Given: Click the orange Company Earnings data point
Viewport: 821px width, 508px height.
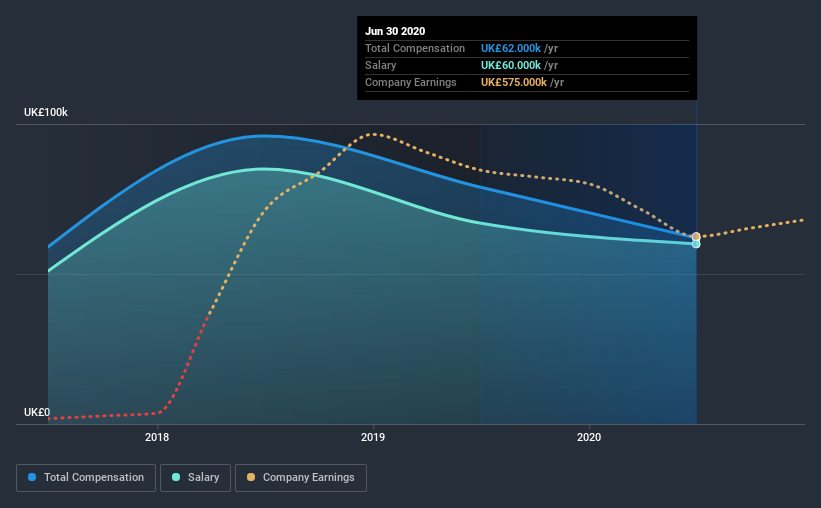Looking at the screenshot, I should (696, 237).
